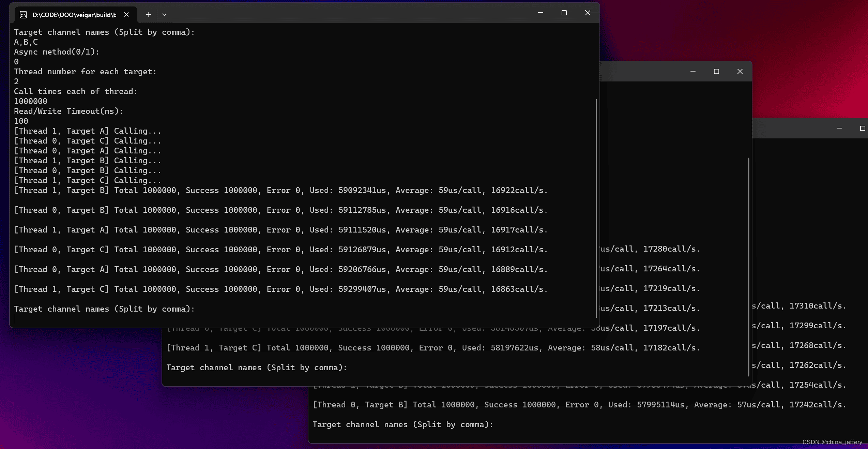Click "17219call/s" in the second terminal
868x449 pixels.
671,288
